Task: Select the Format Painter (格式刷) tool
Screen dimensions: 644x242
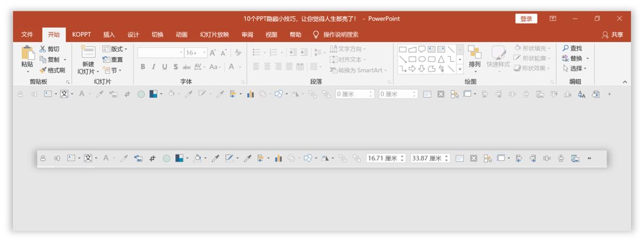Action: coord(43,70)
